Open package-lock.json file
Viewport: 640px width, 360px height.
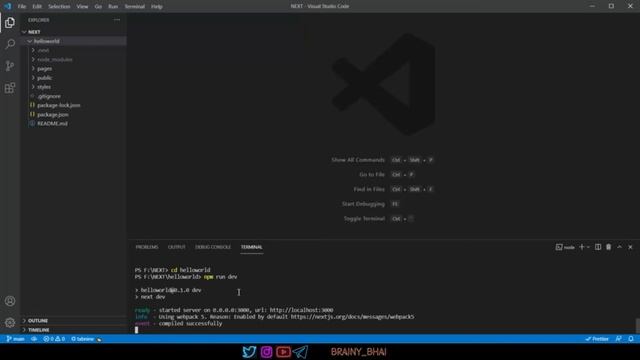coord(73,105)
